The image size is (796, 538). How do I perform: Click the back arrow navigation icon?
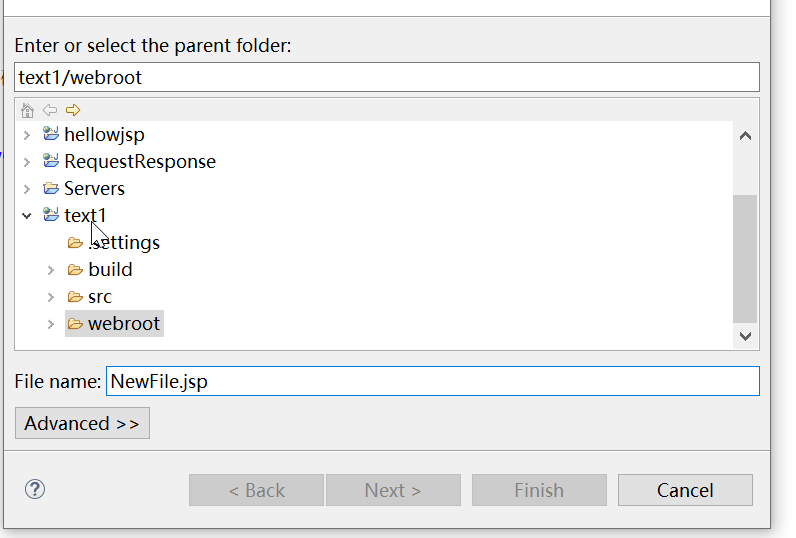[49, 110]
